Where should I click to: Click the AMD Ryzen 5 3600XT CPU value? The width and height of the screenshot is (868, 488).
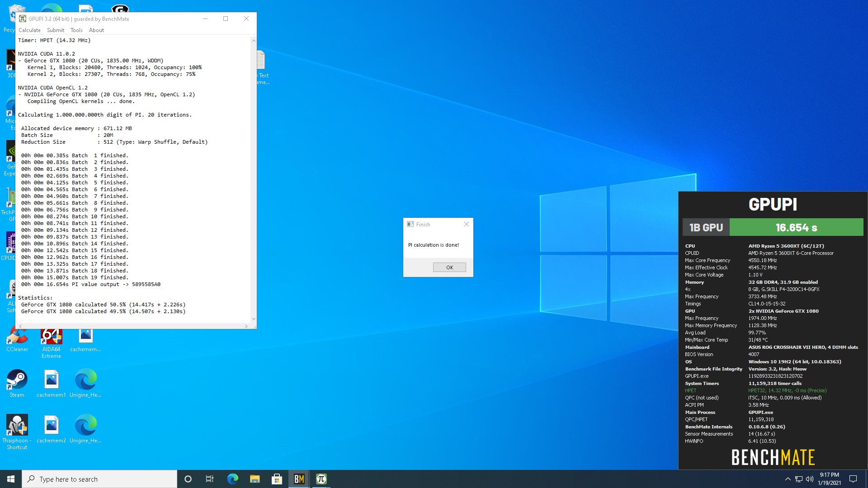tap(786, 246)
